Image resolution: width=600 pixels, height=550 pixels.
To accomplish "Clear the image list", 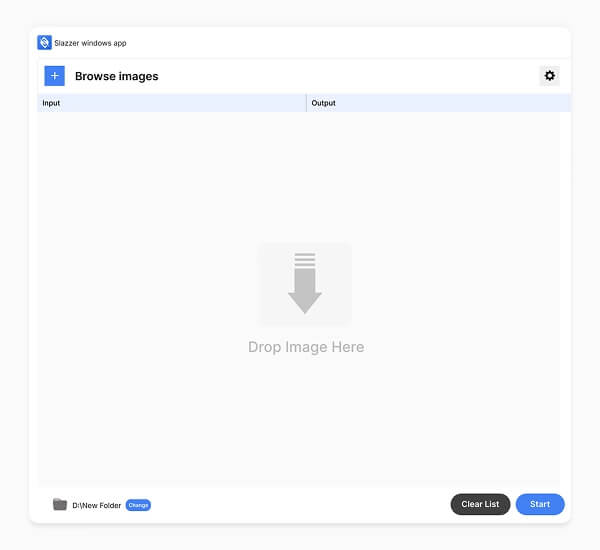I will (x=480, y=504).
